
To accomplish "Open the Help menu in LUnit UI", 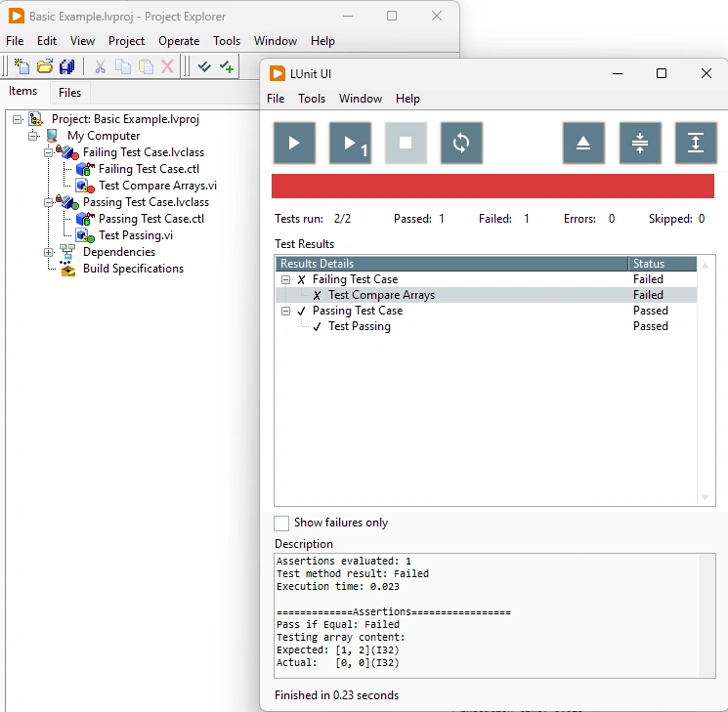I will [x=407, y=99].
